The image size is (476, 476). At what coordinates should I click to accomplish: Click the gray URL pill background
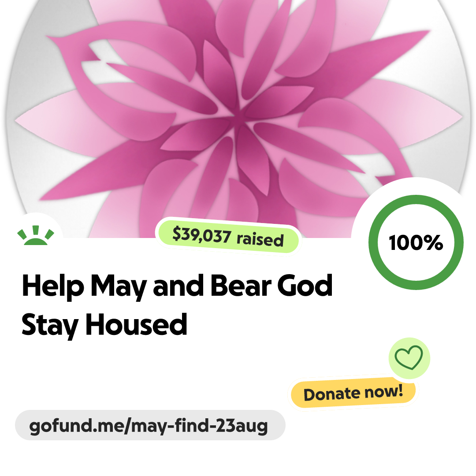click(x=150, y=425)
